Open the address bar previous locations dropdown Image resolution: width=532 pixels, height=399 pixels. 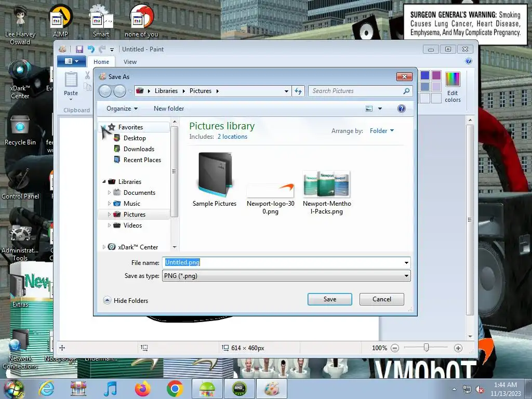[x=286, y=91]
